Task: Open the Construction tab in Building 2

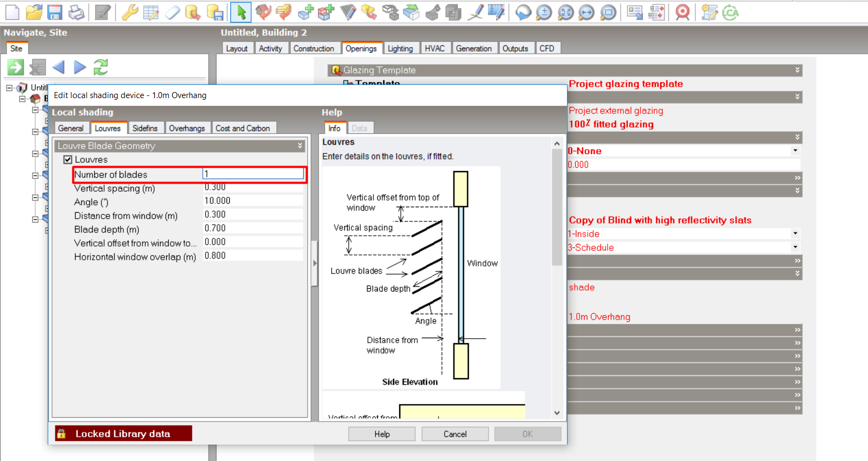Action: pos(314,48)
